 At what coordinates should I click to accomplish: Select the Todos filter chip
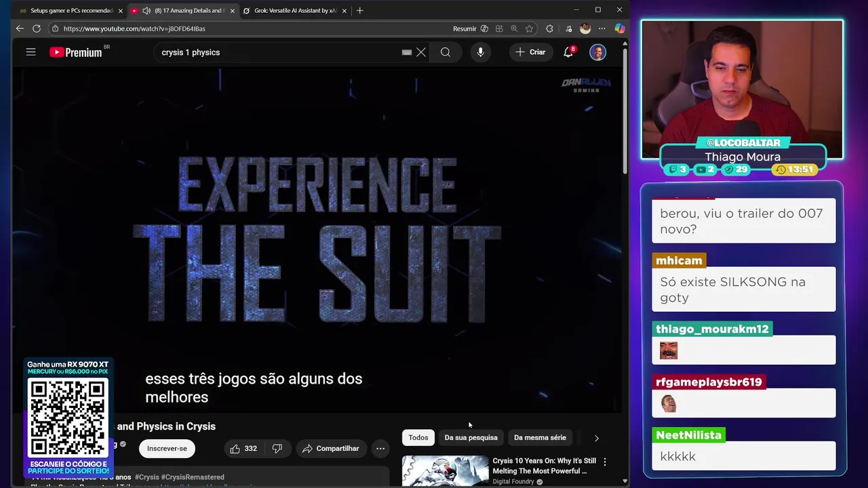(418, 438)
